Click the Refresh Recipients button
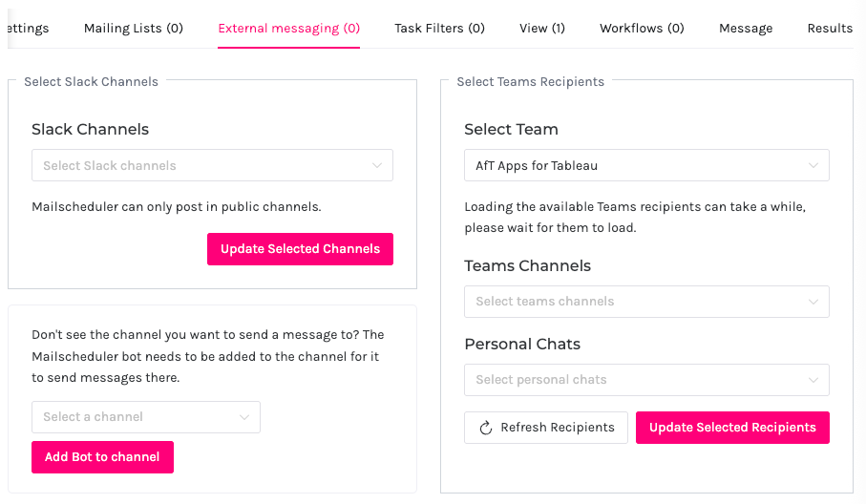866x504 pixels. pos(546,428)
